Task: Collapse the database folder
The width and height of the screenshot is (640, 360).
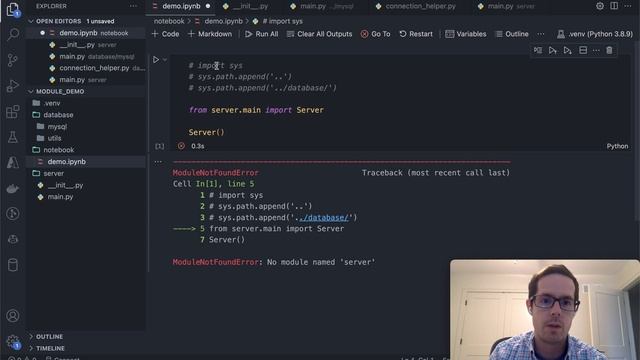Action: click(58, 115)
